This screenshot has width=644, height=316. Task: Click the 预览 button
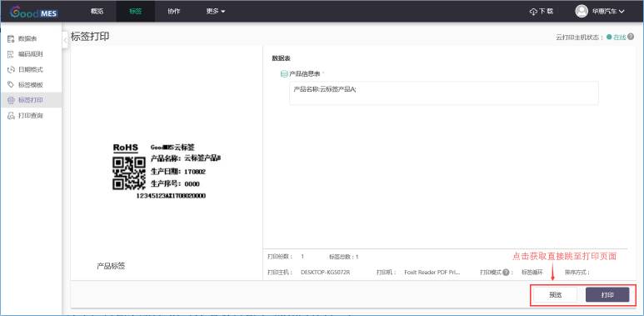coord(556,294)
